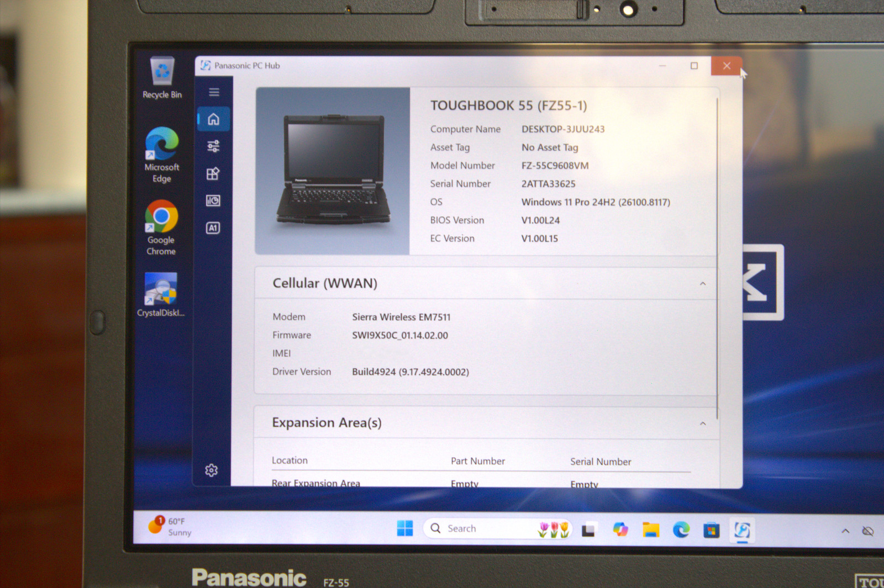Viewport: 884px width, 588px height.
Task: Click driver version Build4924 value
Action: (411, 372)
